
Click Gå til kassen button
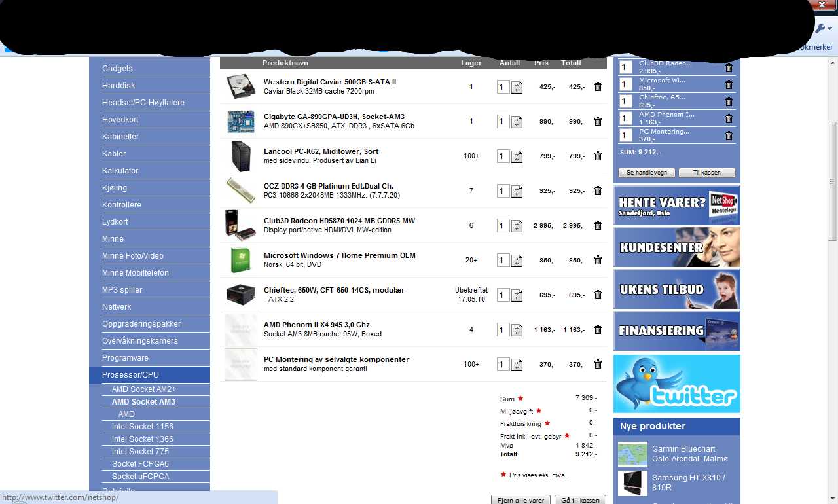[x=581, y=500]
